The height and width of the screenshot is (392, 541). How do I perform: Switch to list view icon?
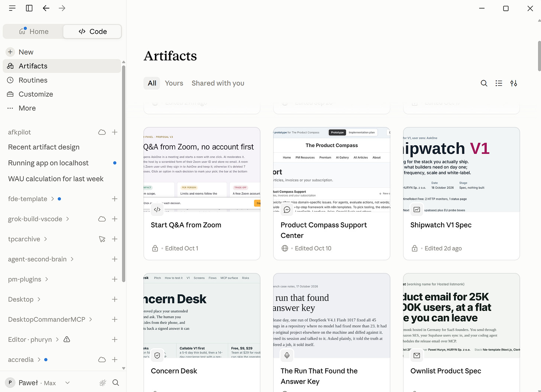pos(499,83)
